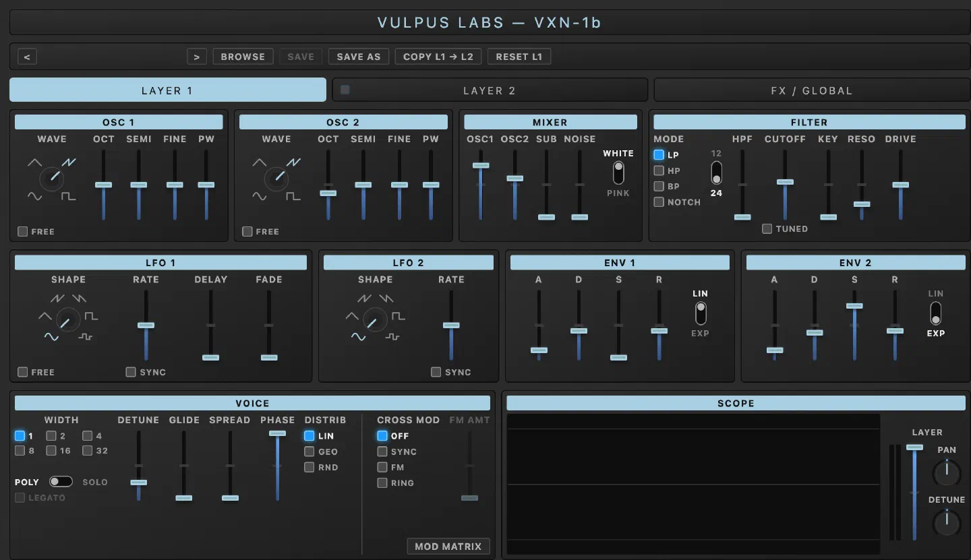Screen dimensions: 971x560
Task: Enable the TUNED checkbox in Filter
Action: pos(767,228)
